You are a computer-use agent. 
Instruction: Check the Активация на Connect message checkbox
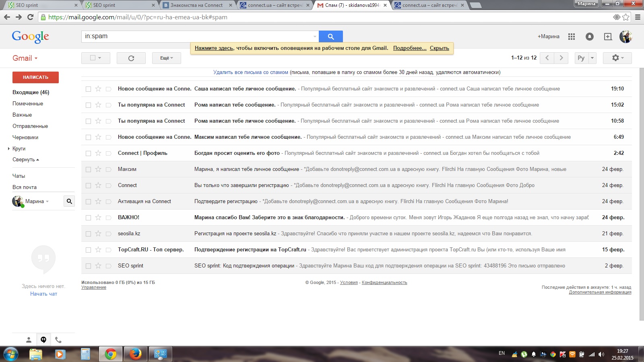tap(88, 202)
